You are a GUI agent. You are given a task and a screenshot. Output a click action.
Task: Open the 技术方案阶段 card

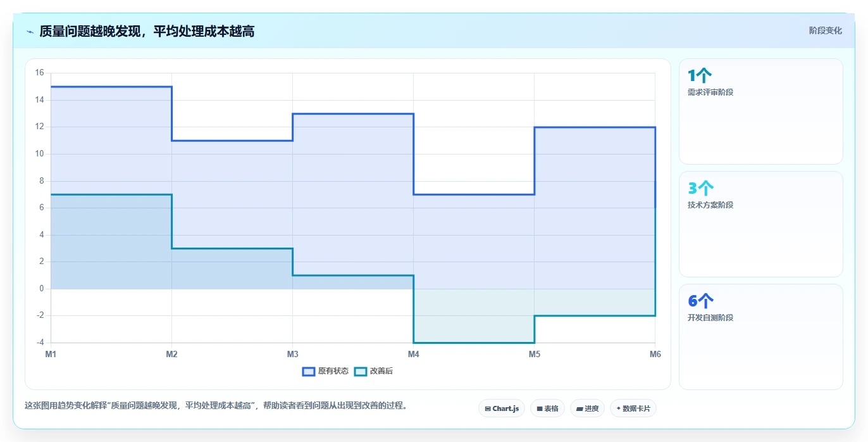760,224
